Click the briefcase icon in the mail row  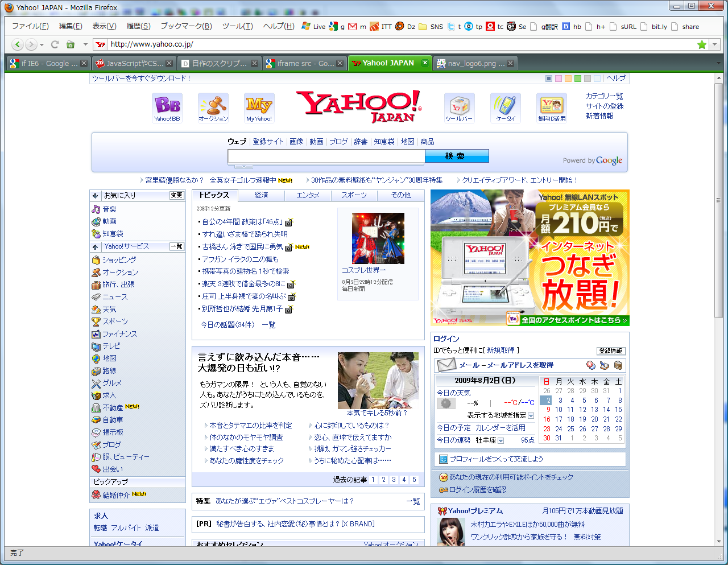[618, 365]
